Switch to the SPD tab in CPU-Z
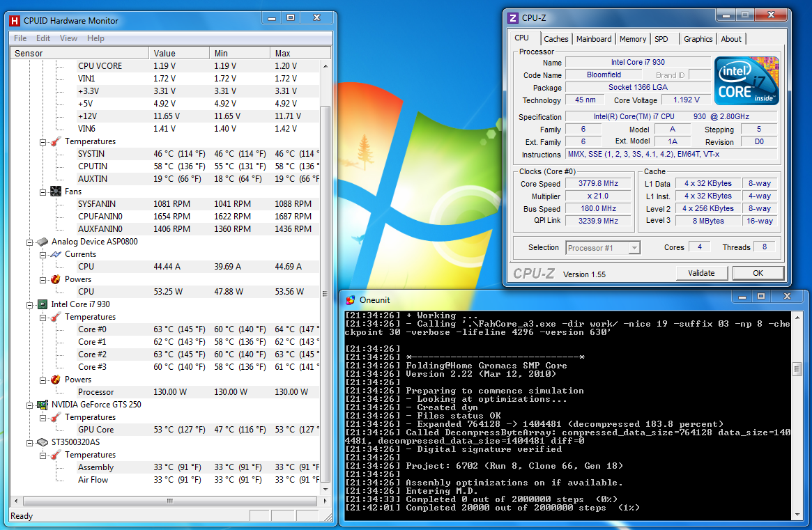812x530 pixels. click(x=661, y=39)
